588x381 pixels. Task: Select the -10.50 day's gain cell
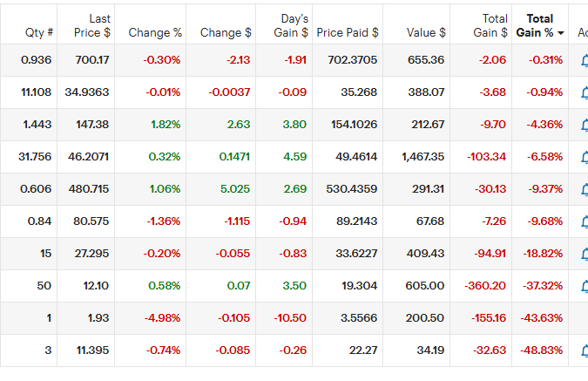[x=284, y=318]
